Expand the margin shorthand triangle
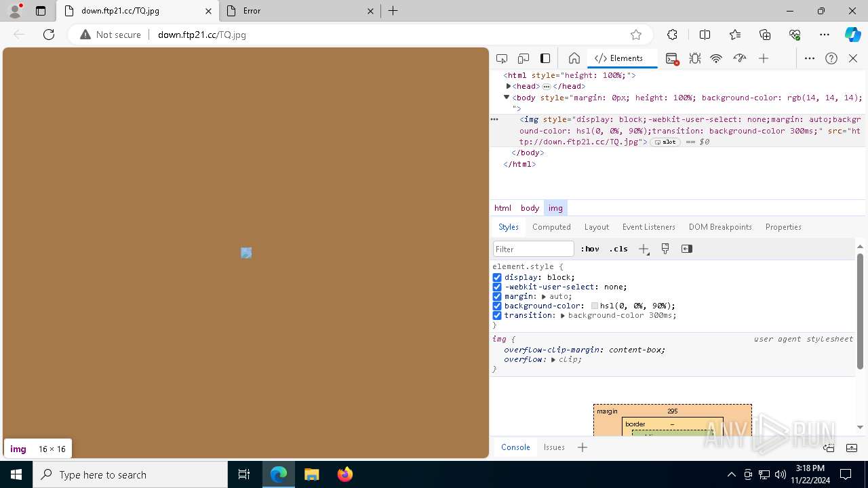 pyautogui.click(x=544, y=296)
